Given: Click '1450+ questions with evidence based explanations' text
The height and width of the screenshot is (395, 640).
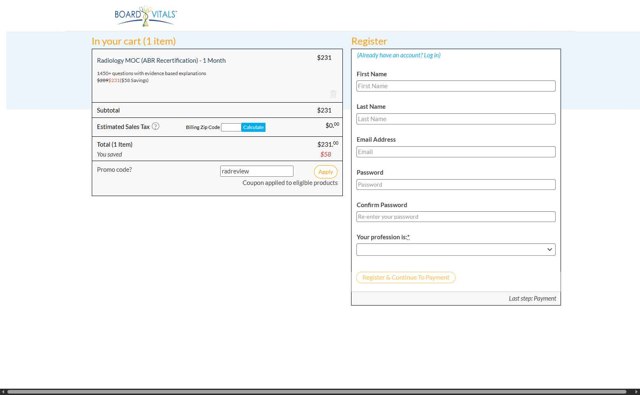Looking at the screenshot, I should coord(151,73).
